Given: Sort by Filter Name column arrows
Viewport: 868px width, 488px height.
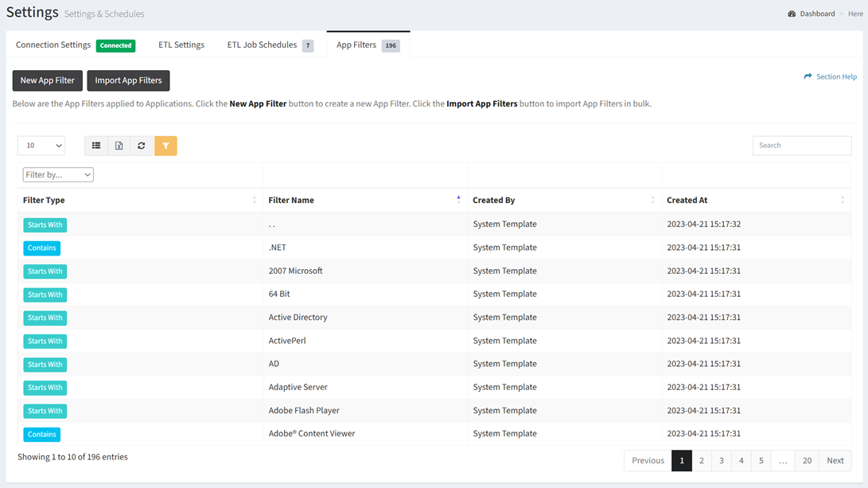Looking at the screenshot, I should click(x=458, y=200).
